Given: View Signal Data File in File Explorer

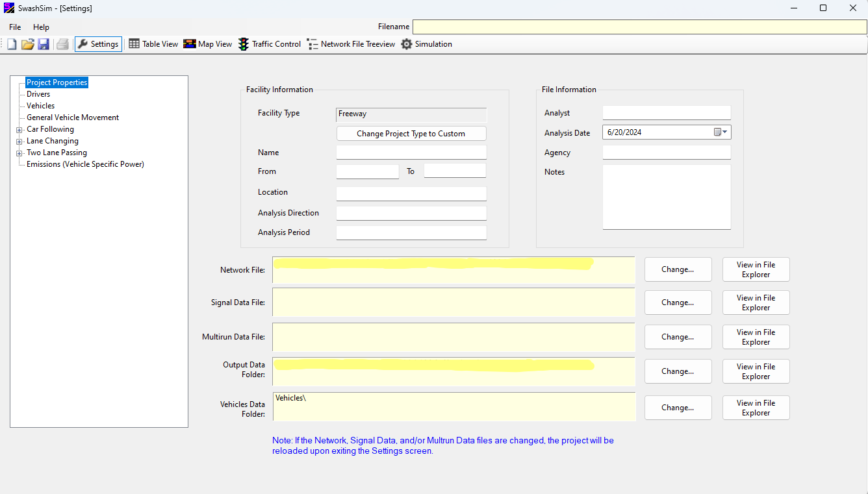Looking at the screenshot, I should (x=756, y=303).
